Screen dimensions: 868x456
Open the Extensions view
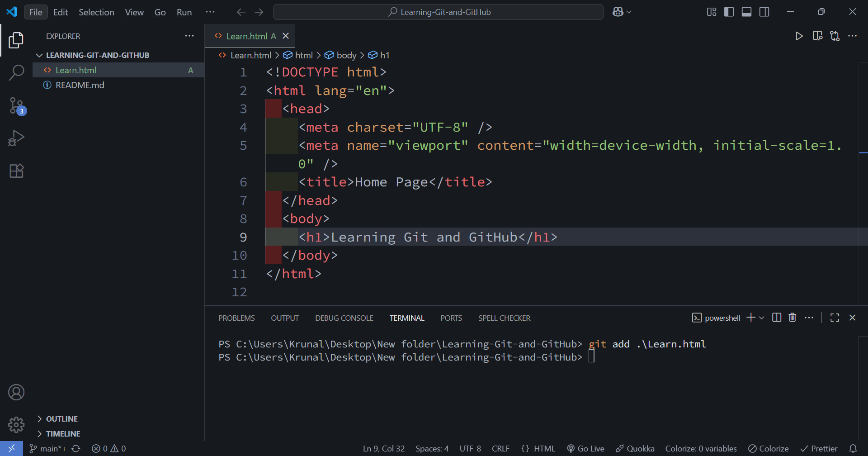click(16, 171)
